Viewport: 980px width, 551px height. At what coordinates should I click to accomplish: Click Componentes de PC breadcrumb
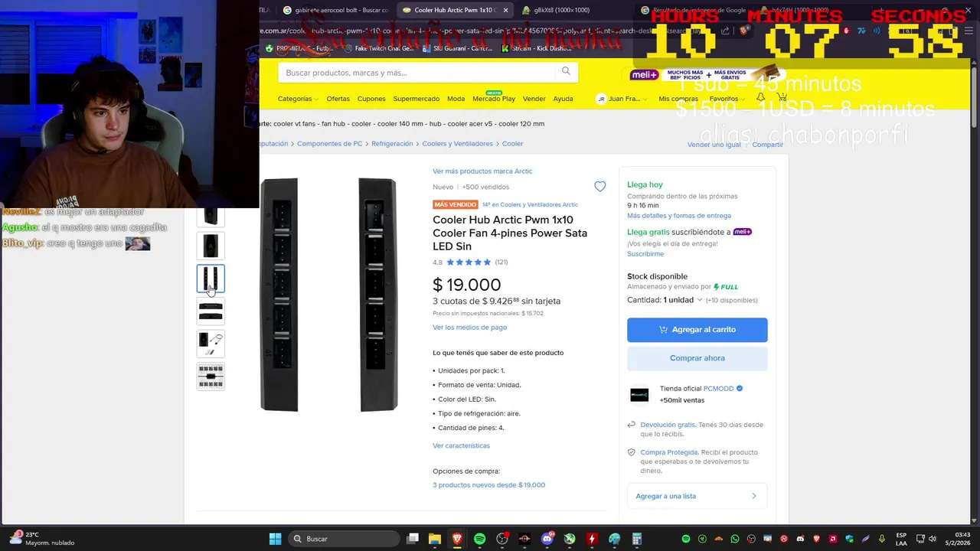pyautogui.click(x=329, y=144)
